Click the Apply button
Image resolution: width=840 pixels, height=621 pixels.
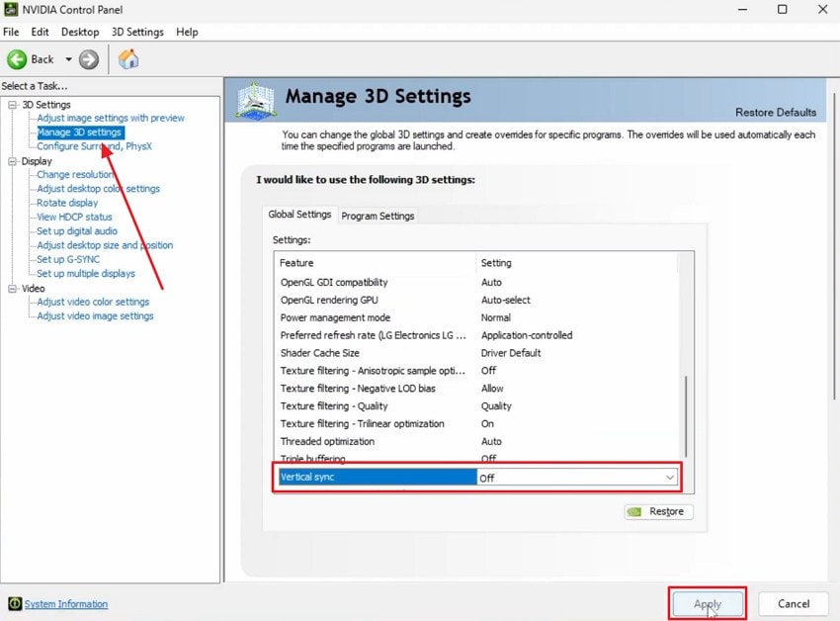(708, 604)
